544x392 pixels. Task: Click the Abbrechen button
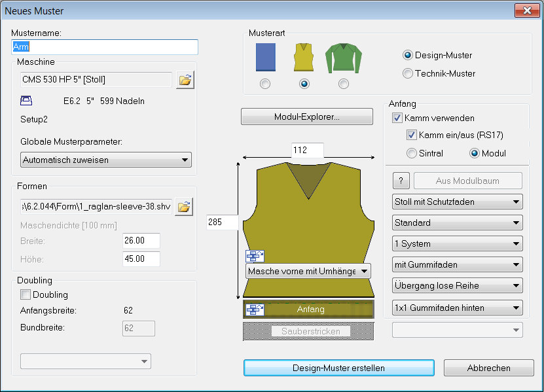[x=488, y=368]
